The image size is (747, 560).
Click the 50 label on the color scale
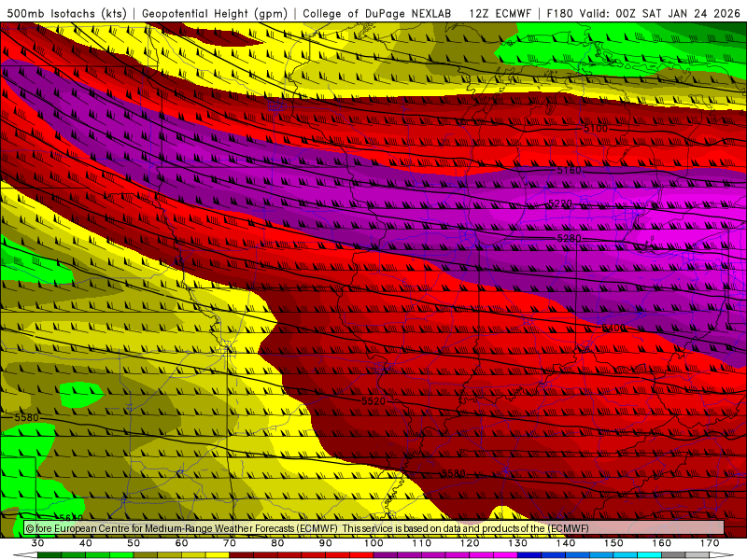[134, 543]
